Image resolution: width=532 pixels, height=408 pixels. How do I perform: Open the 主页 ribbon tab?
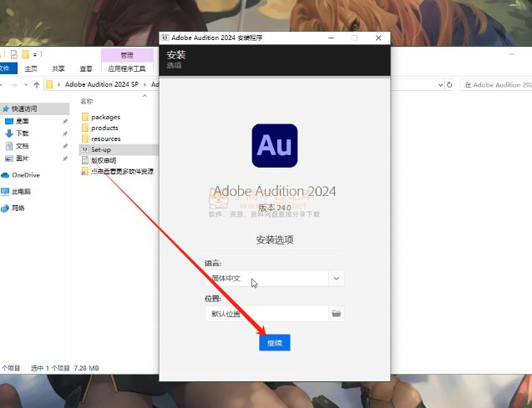point(31,68)
